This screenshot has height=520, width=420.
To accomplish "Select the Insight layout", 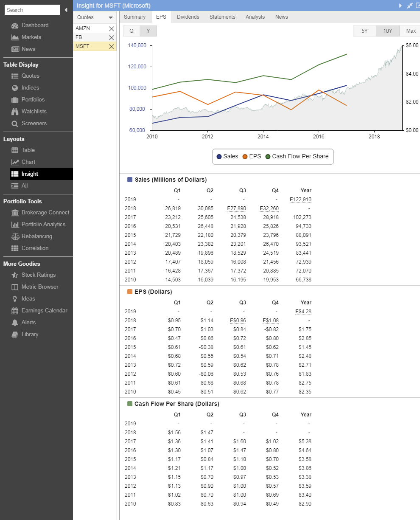I will (42, 174).
